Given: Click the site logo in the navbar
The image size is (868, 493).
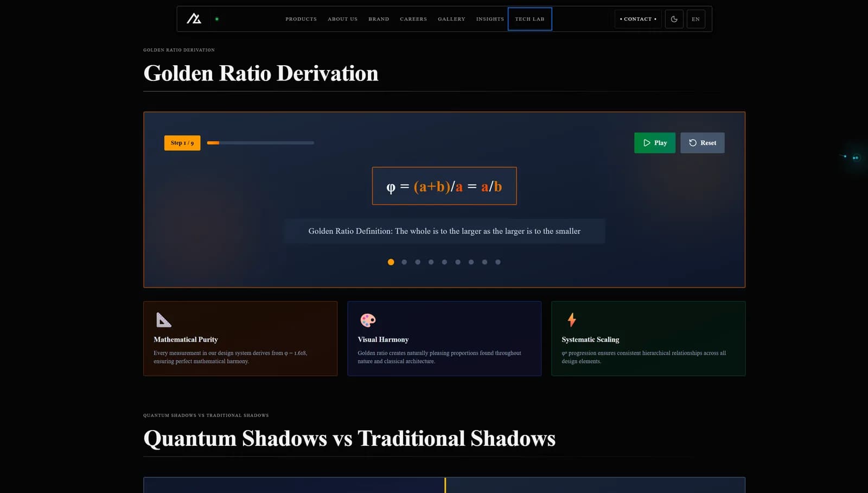Looking at the screenshot, I should click(x=194, y=19).
